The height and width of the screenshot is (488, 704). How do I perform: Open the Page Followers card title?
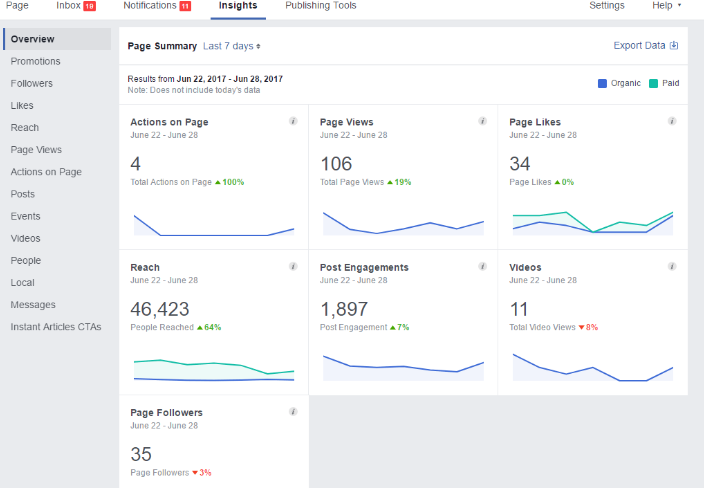(x=167, y=413)
